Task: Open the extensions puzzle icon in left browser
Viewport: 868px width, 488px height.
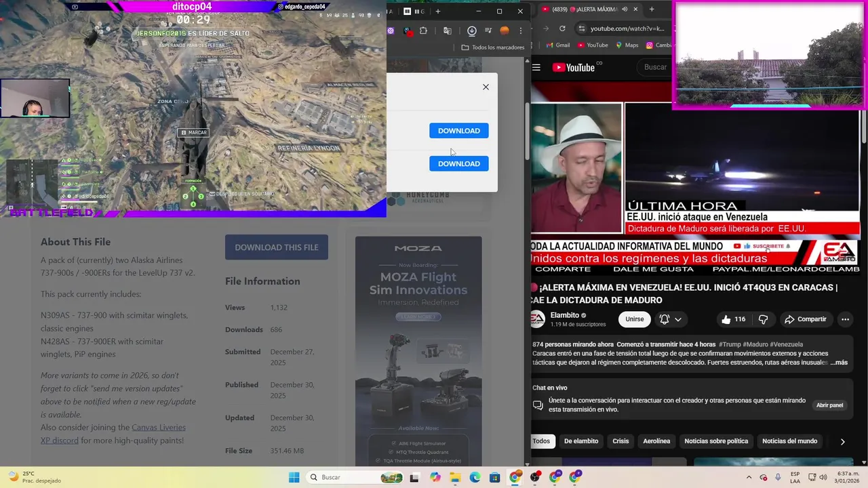Action: click(x=424, y=30)
